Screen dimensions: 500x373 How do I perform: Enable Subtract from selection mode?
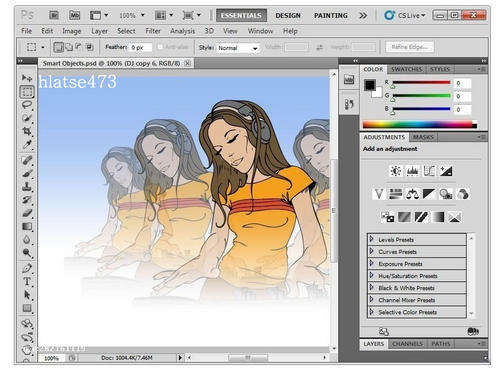[79, 47]
